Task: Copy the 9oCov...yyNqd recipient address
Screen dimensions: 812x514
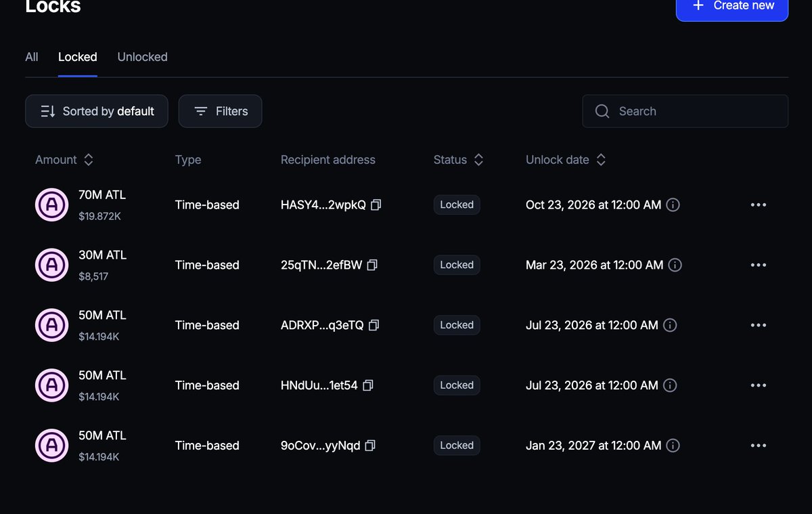Action: (x=370, y=446)
